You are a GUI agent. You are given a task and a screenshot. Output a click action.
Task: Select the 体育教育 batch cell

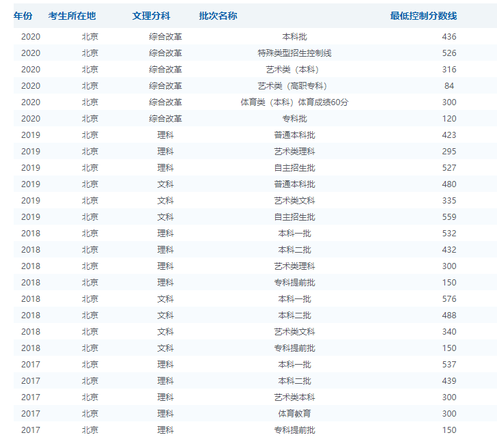pyautogui.click(x=294, y=414)
